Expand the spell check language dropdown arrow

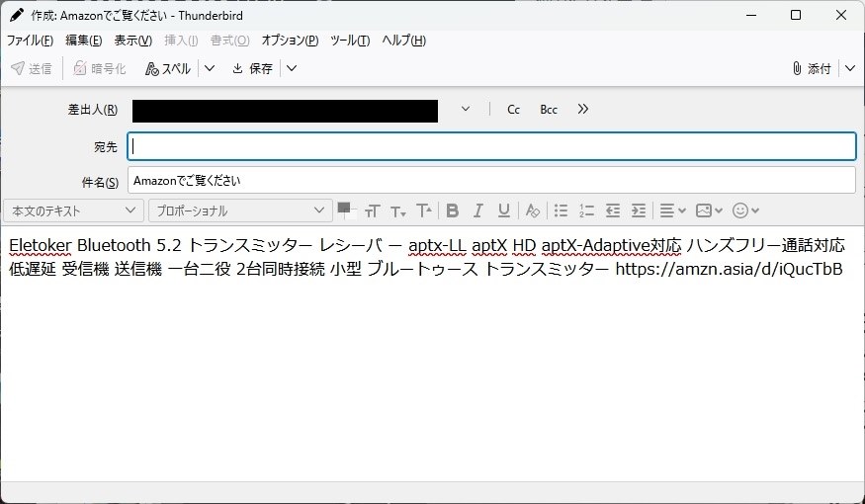(210, 68)
